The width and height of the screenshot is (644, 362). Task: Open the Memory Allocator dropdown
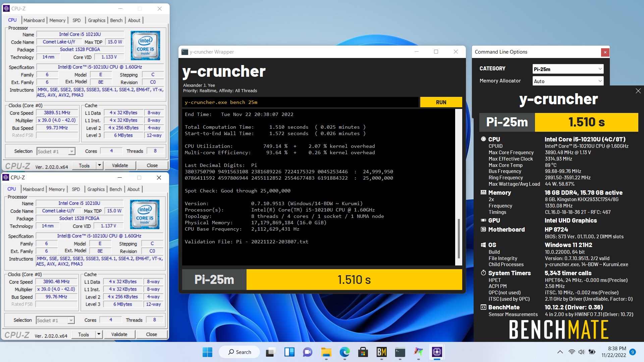coord(568,81)
